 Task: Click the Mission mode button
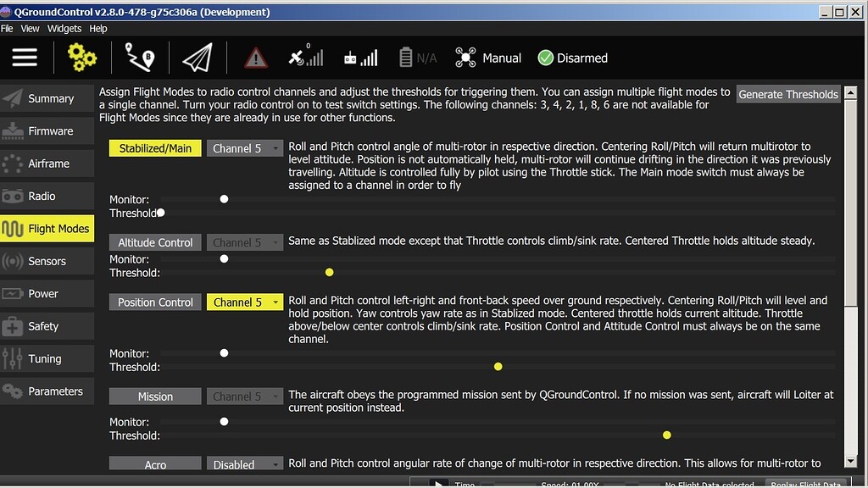coord(155,396)
